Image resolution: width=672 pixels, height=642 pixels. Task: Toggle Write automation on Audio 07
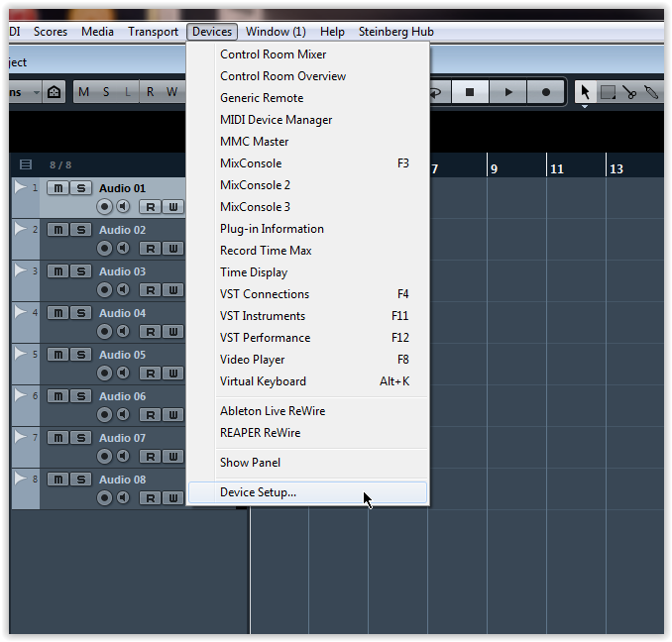coord(172,456)
